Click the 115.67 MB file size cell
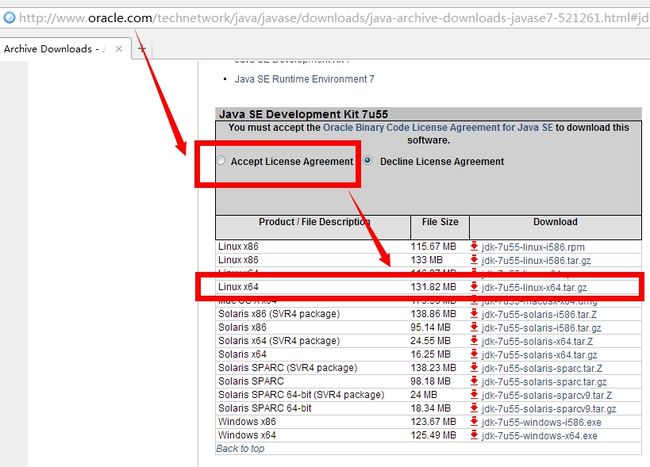Viewport: 650px width, 467px height. pyautogui.click(x=433, y=247)
